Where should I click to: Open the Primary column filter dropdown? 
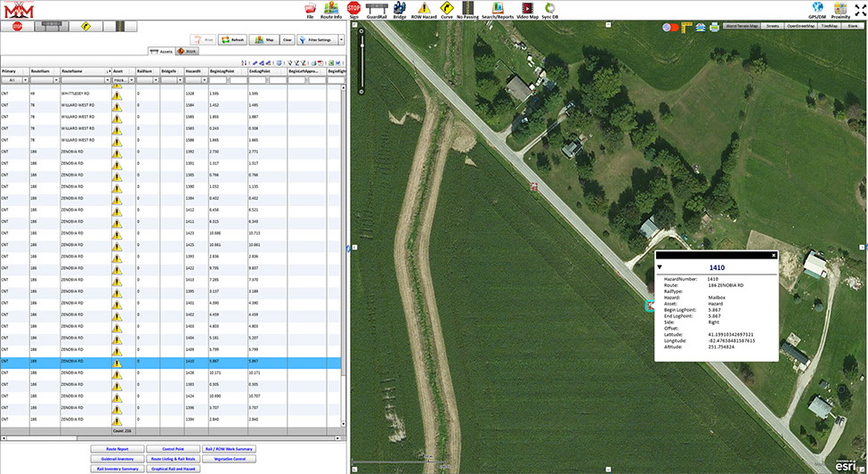tap(25, 79)
